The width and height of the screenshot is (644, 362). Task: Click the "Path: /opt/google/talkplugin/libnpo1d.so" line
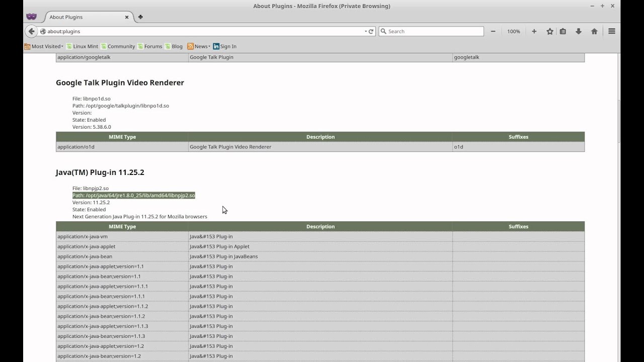(x=121, y=106)
